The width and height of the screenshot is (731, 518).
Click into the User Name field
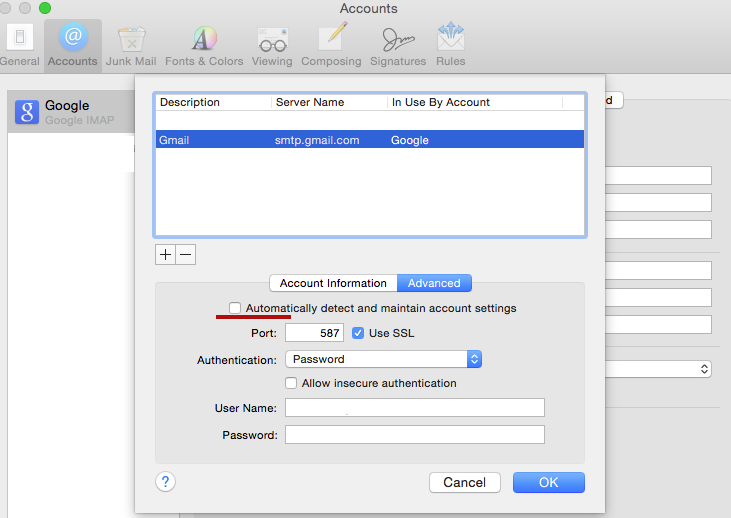point(414,407)
